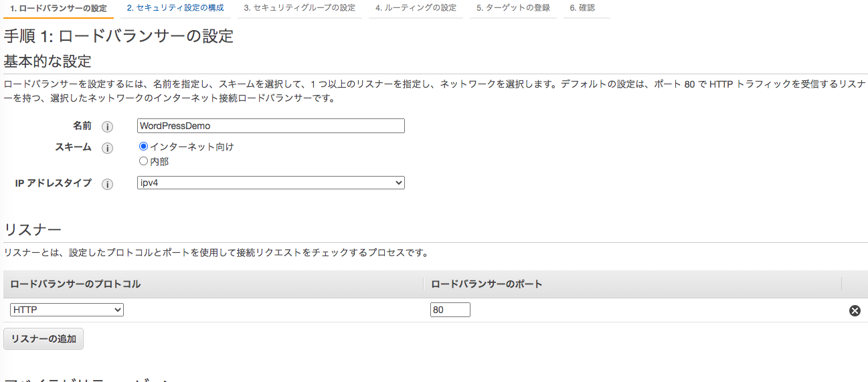Open the 4. ルーティングの設定 tab
Screen dimensions: 868x382
click(x=416, y=8)
